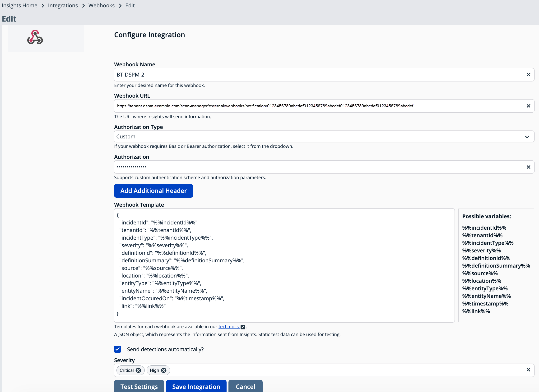Click %%timestamp%% in Possible variables
Image resolution: width=539 pixels, height=392 pixels.
pos(485,304)
